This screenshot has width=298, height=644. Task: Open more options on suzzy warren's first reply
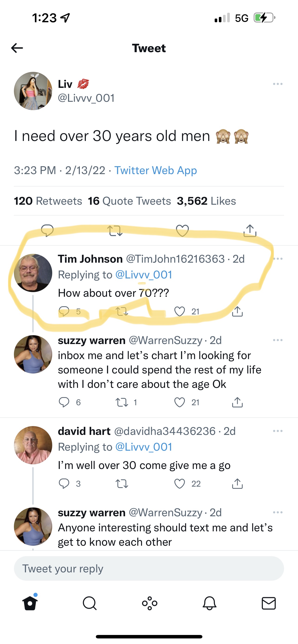click(278, 340)
